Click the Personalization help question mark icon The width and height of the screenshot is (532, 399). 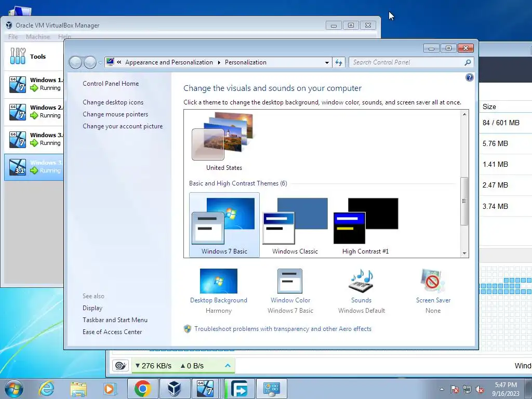(x=469, y=78)
